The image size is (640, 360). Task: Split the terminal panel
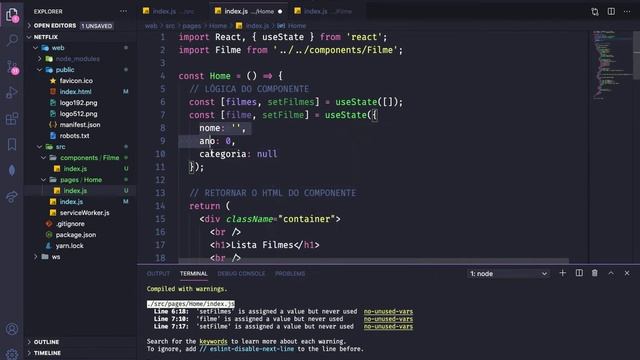(579, 273)
